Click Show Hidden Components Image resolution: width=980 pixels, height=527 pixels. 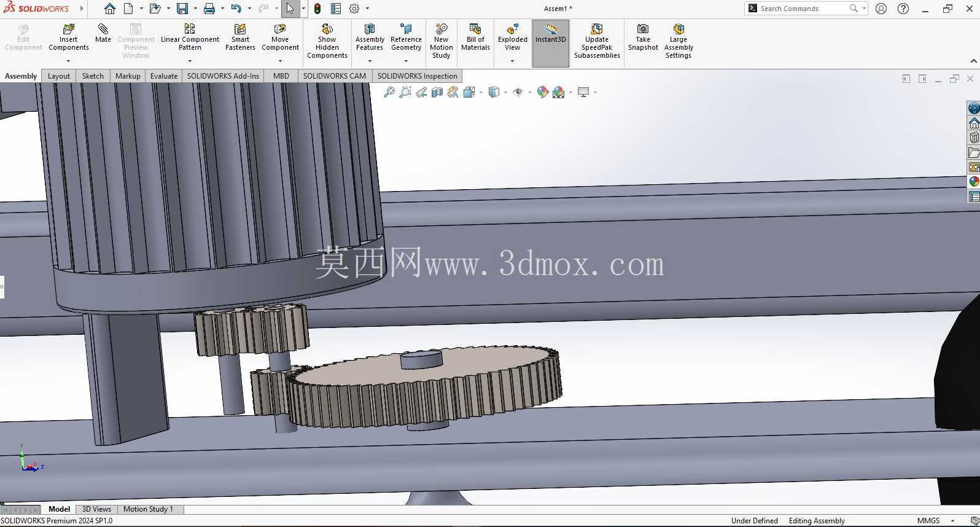(327, 41)
